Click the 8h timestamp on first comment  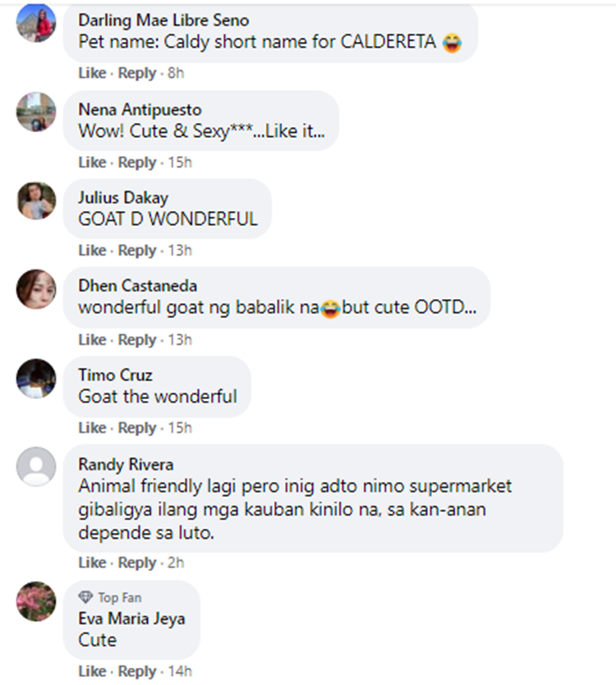coord(176,73)
